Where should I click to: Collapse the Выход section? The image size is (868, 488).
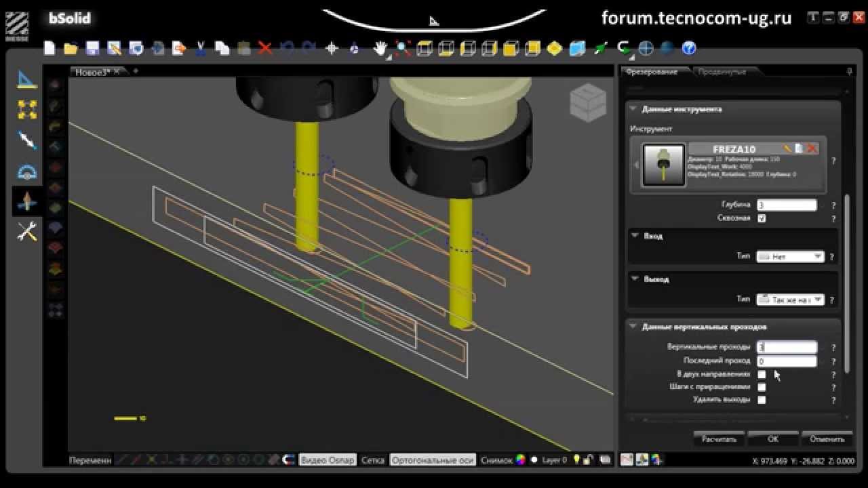[635, 279]
